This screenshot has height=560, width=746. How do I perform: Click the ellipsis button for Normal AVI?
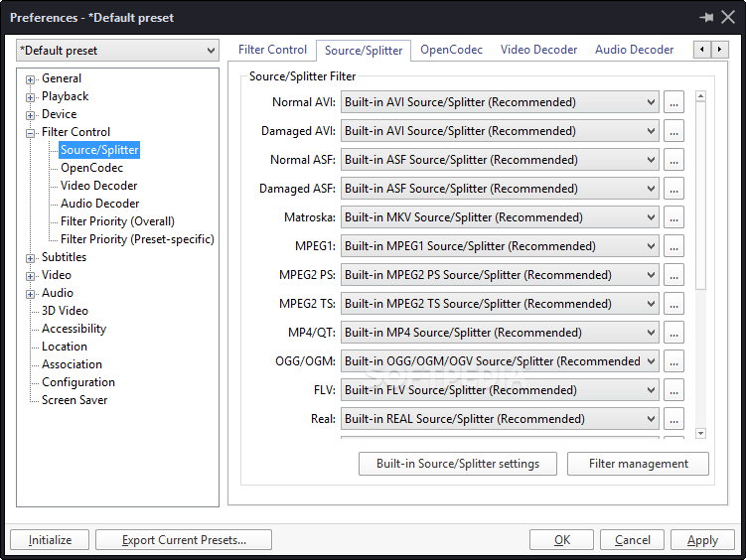pyautogui.click(x=673, y=102)
